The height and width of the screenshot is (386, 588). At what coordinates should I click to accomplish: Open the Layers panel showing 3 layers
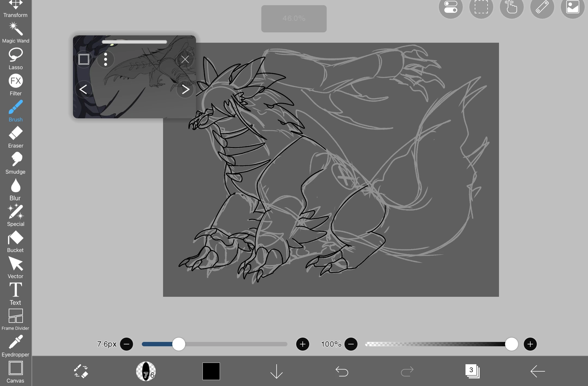coord(473,371)
